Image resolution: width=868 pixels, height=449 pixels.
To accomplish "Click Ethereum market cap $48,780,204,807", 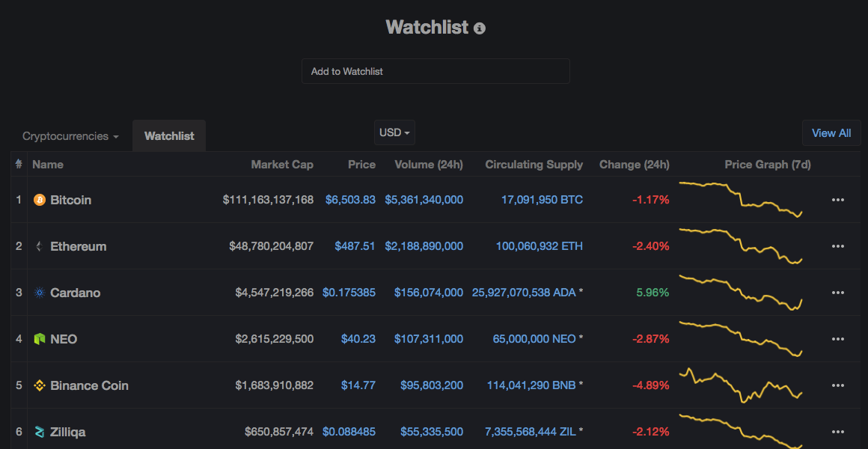I will pyautogui.click(x=271, y=246).
